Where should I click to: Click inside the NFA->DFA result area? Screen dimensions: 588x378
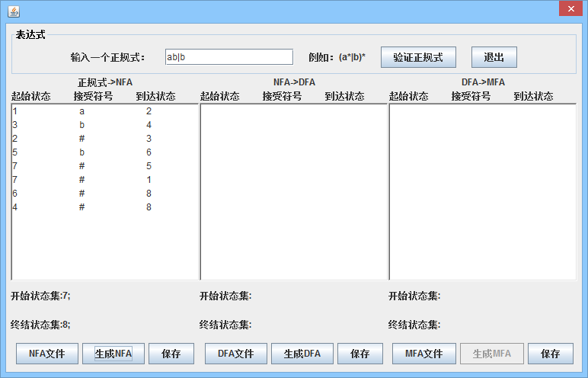pos(294,192)
